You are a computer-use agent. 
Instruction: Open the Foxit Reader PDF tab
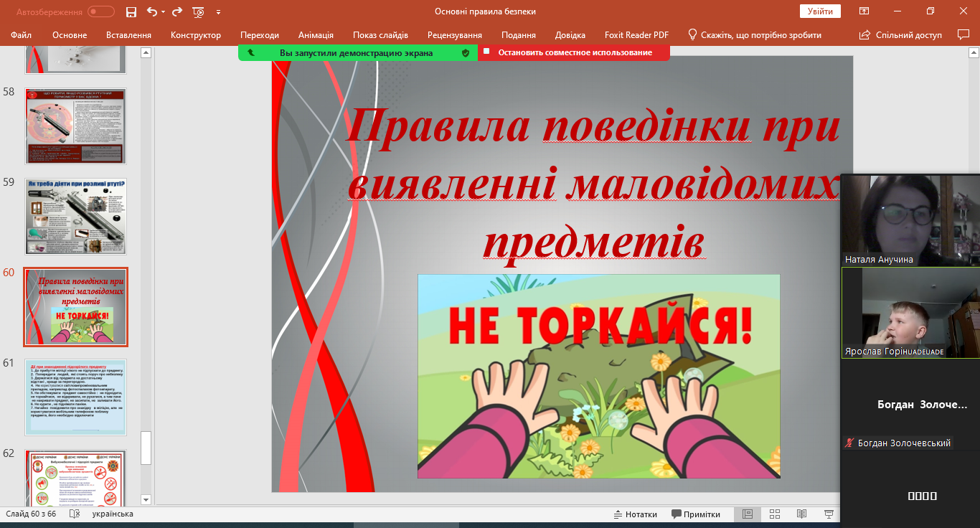tap(636, 34)
